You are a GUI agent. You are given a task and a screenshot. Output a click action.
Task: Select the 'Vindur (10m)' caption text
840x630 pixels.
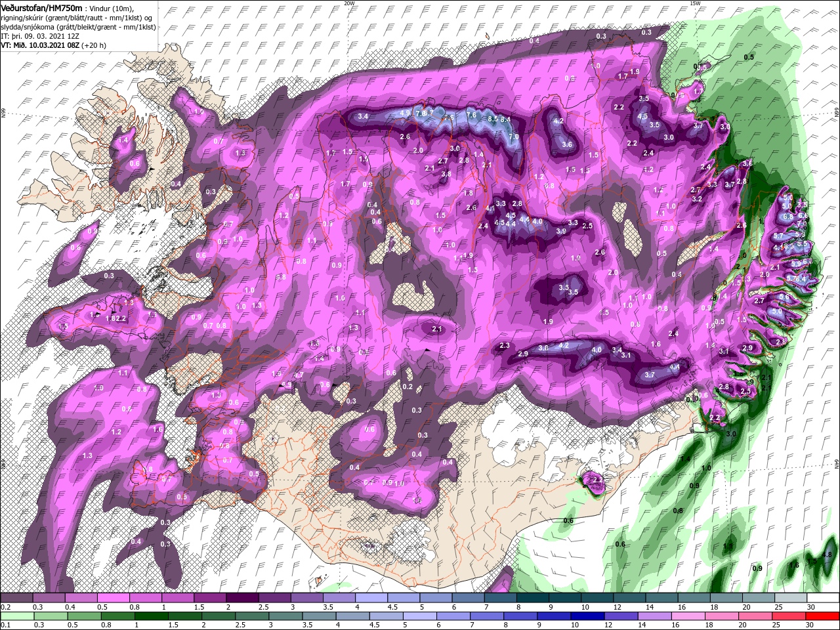tap(110, 8)
